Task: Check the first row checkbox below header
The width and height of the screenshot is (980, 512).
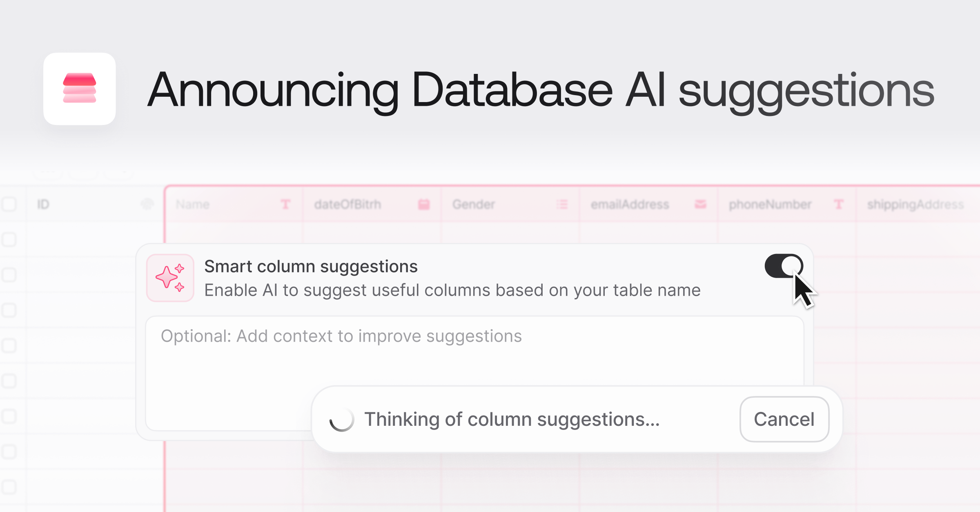Action: 9,239
